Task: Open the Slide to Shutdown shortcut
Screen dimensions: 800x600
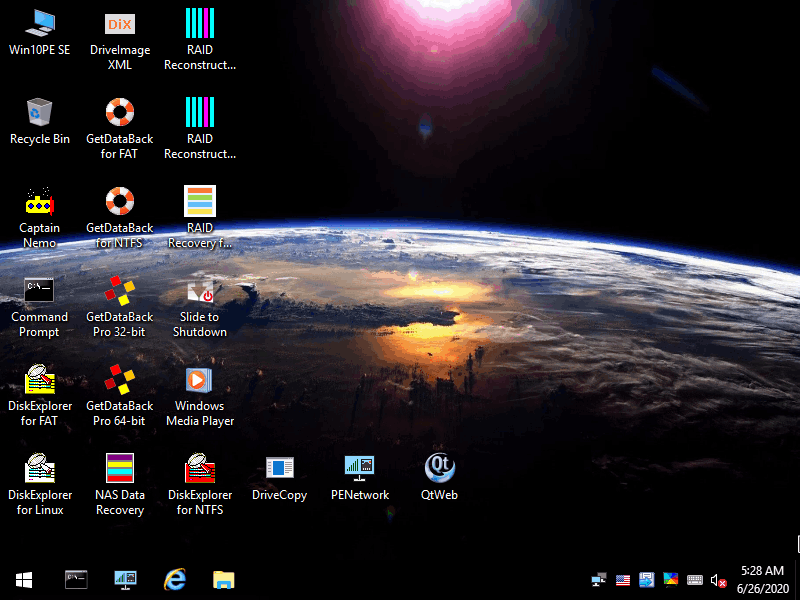Action: point(200,290)
